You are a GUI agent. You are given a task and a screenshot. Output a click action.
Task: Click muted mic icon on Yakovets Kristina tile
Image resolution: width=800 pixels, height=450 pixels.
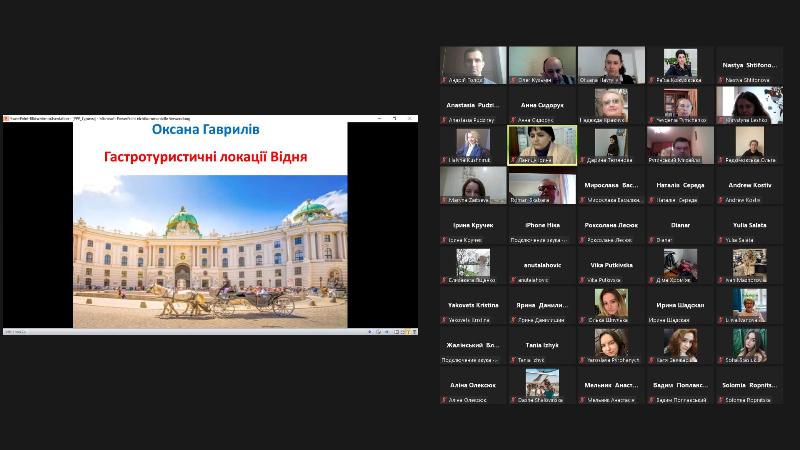coord(444,320)
